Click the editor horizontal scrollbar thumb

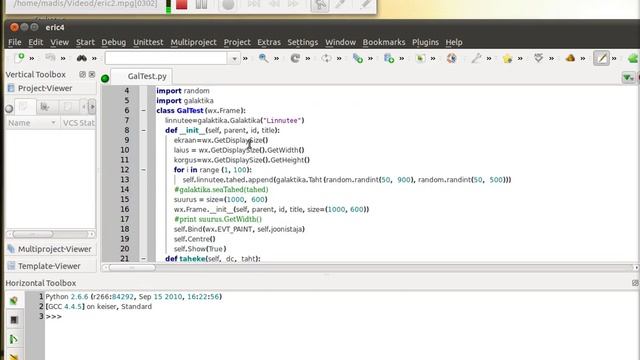point(132,268)
